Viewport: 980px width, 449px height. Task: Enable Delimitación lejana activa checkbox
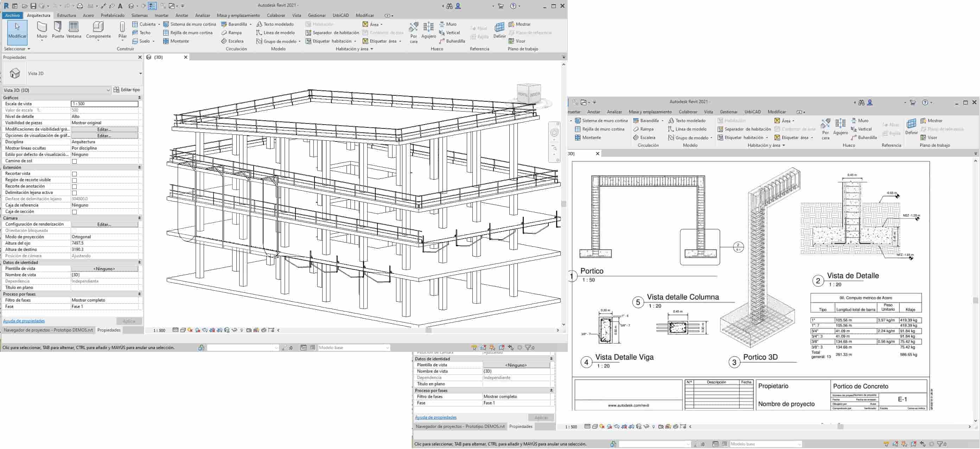(75, 193)
